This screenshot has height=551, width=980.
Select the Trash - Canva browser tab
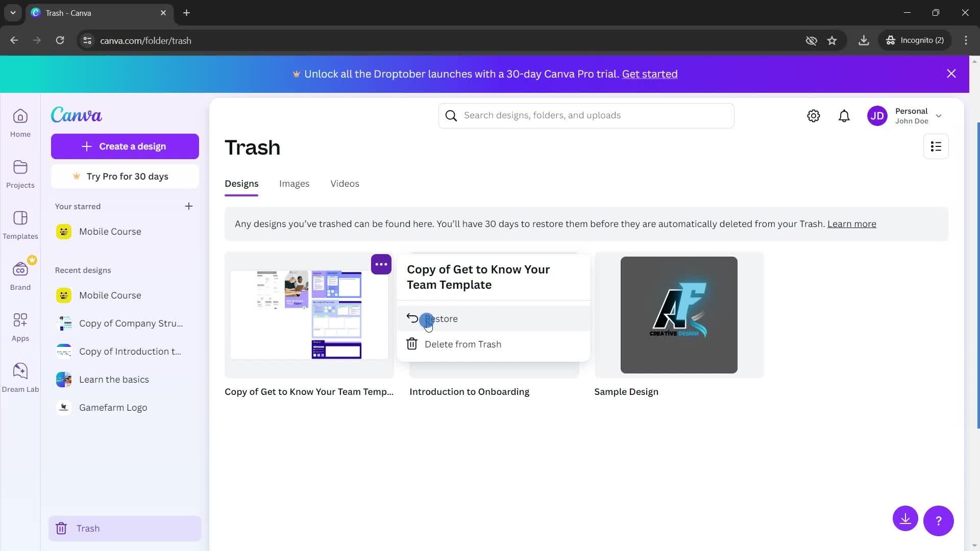click(100, 13)
